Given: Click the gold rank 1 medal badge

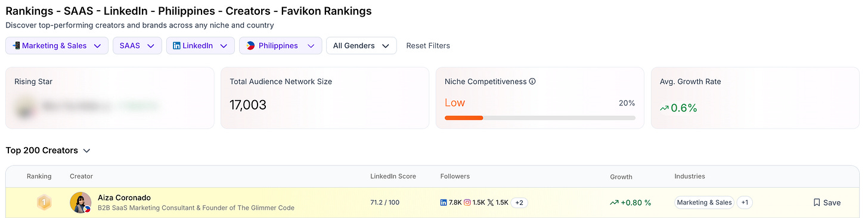Looking at the screenshot, I should 43,203.
